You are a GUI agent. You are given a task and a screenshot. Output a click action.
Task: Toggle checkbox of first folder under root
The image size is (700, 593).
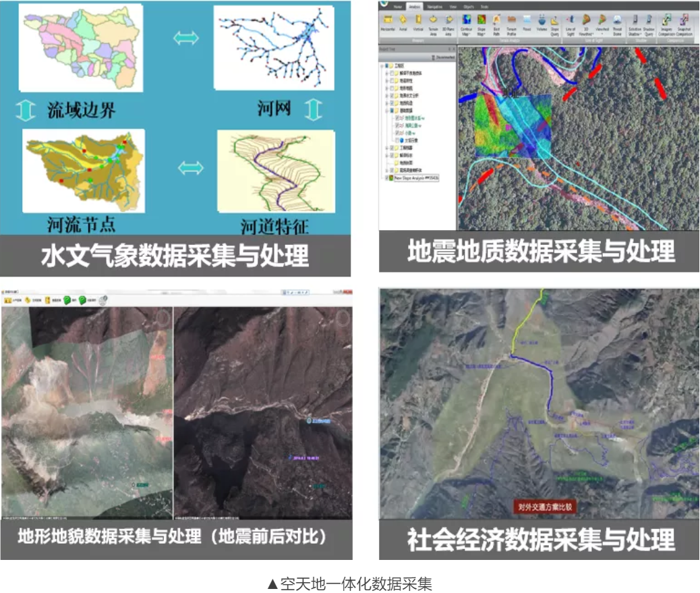point(391,74)
